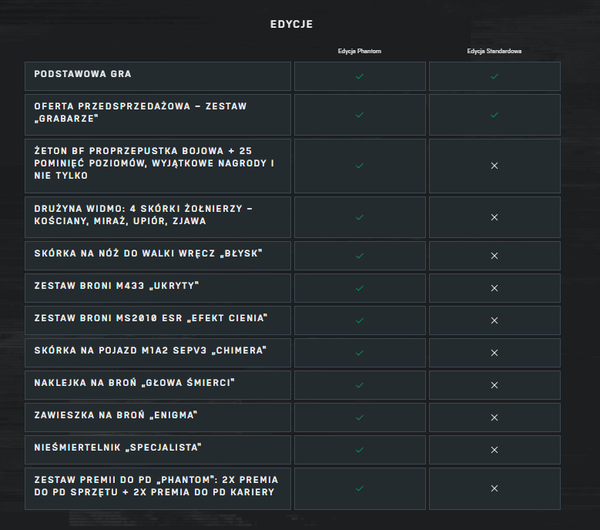Click Phantom checkmark for zawieszka „Enigma”
Image resolution: width=600 pixels, height=530 pixels.
point(359,417)
